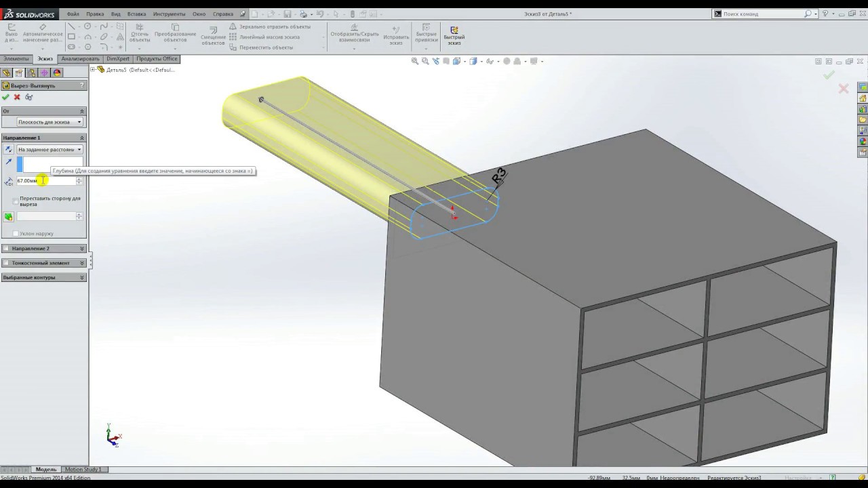Screen dimensions: 868x488
Task: Expand the Деталь5 flyout tree node
Action: [x=93, y=69]
